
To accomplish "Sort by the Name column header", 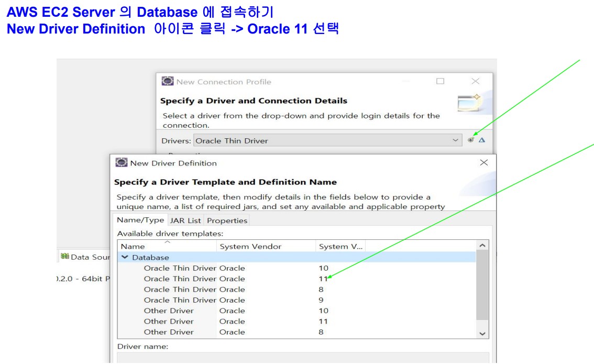I will click(x=167, y=246).
